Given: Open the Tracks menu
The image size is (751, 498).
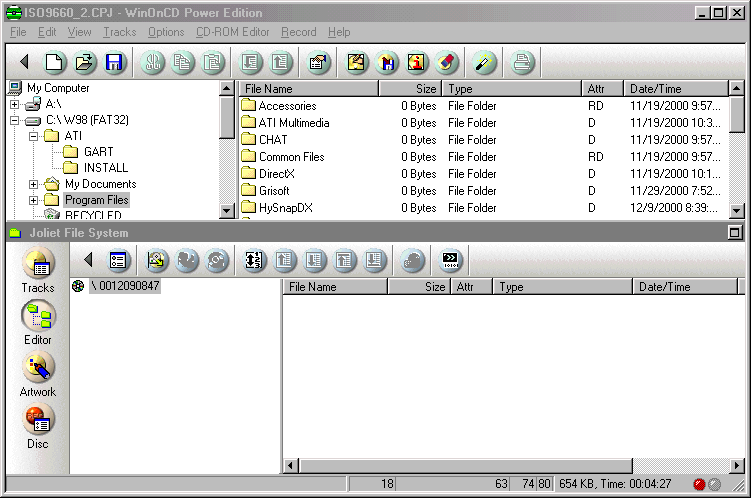Looking at the screenshot, I should pyautogui.click(x=120, y=32).
